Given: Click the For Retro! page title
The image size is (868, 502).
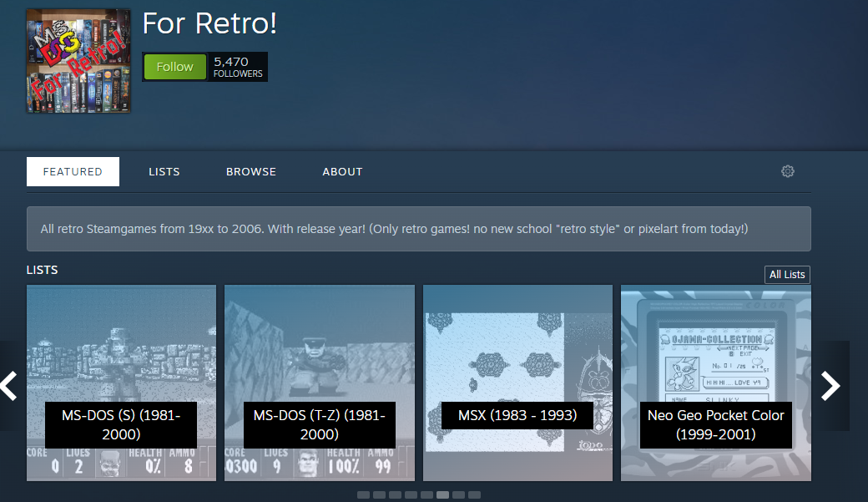Looking at the screenshot, I should click(209, 24).
